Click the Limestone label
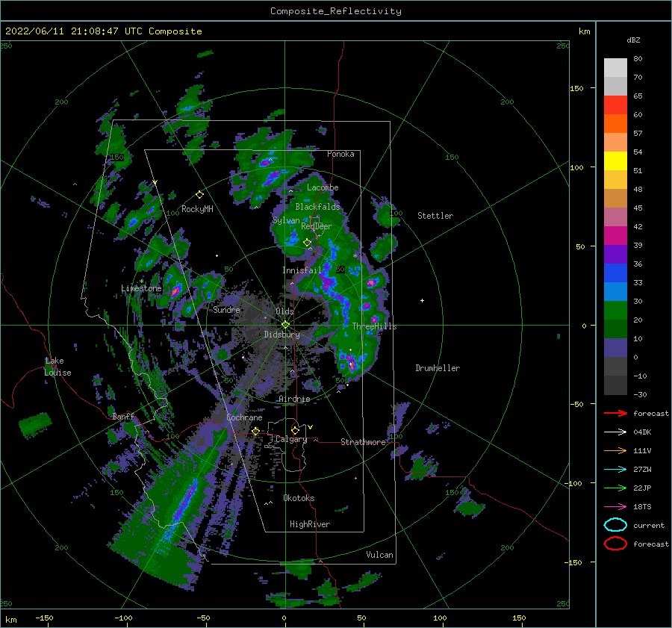Viewport: 672px width, 628px height. coord(141,288)
